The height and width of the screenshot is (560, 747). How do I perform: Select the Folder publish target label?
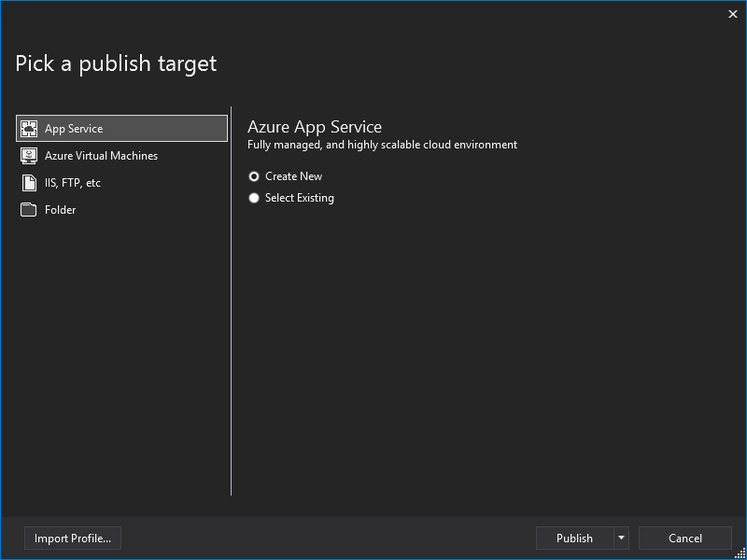(x=60, y=210)
